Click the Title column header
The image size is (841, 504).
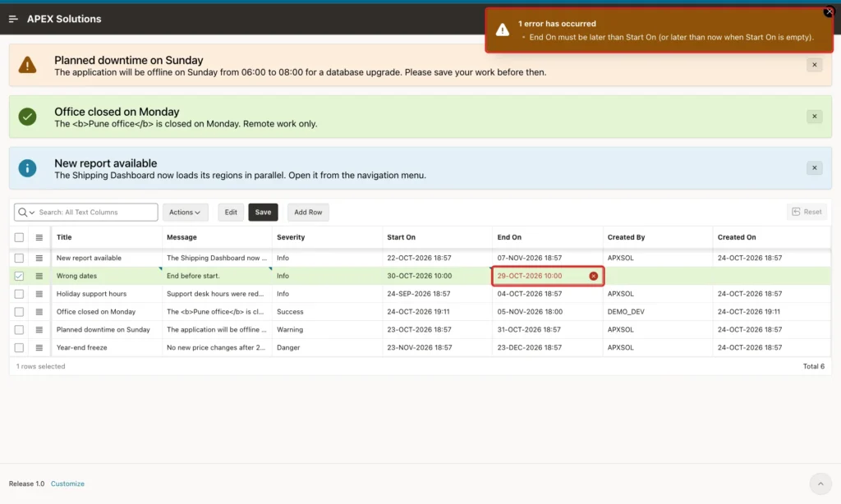[x=107, y=237]
